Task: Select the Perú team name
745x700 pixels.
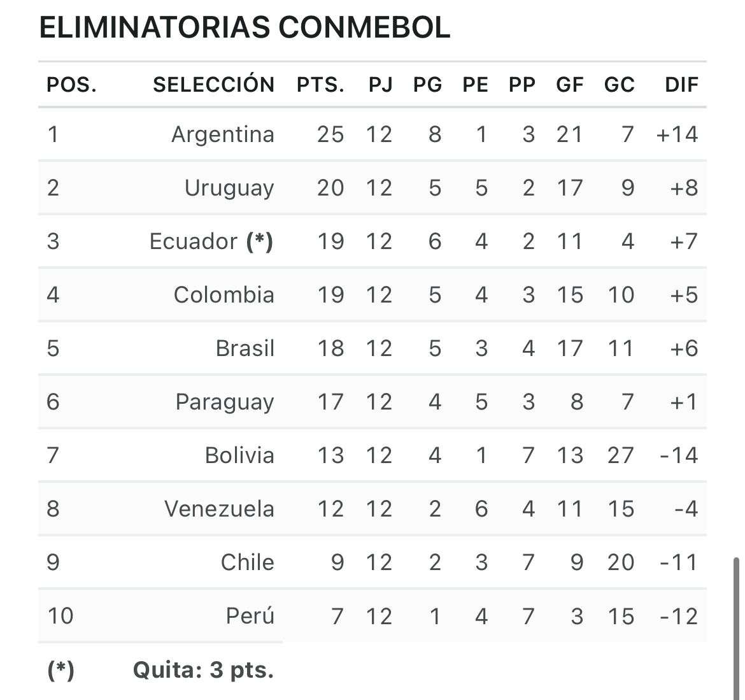Action: [x=250, y=616]
